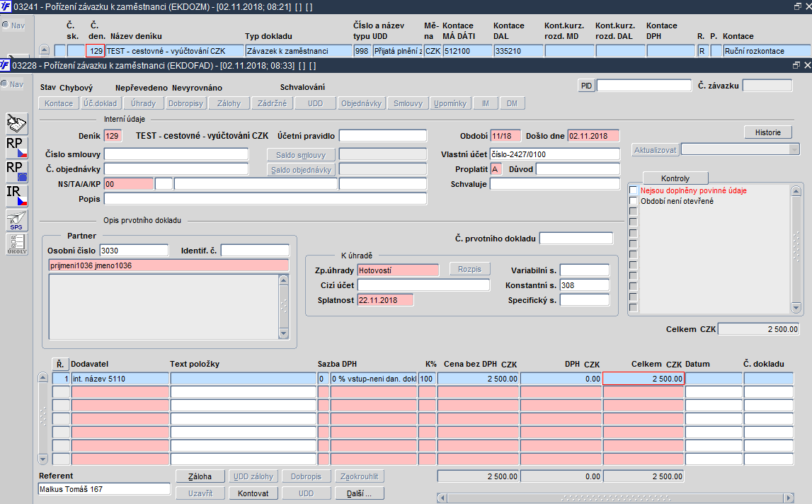Toggle the last Kontroly checkbox at bottom
The height and width of the screenshot is (504, 812).
[x=633, y=308]
